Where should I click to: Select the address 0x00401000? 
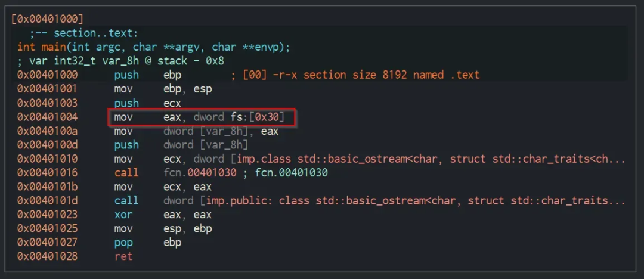[x=48, y=75]
